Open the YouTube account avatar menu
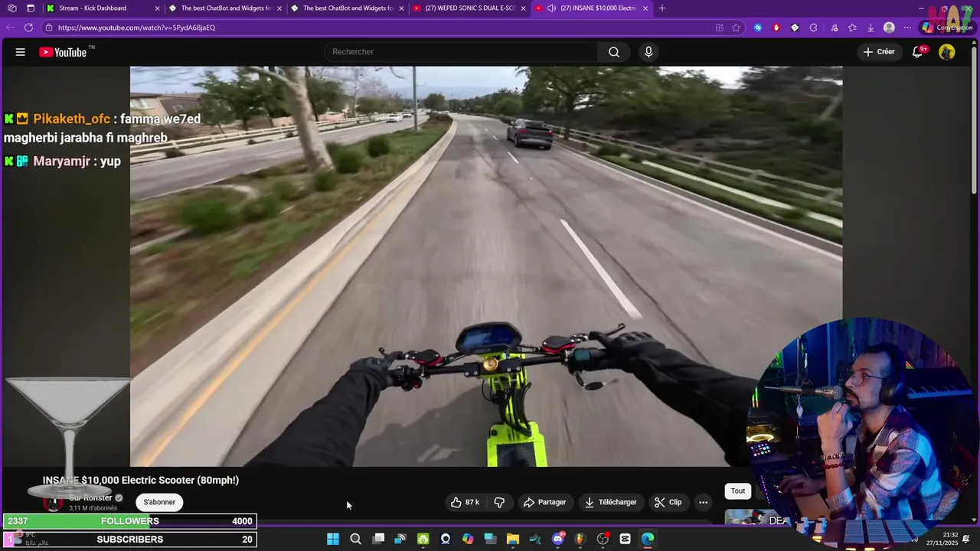 pyautogui.click(x=947, y=52)
